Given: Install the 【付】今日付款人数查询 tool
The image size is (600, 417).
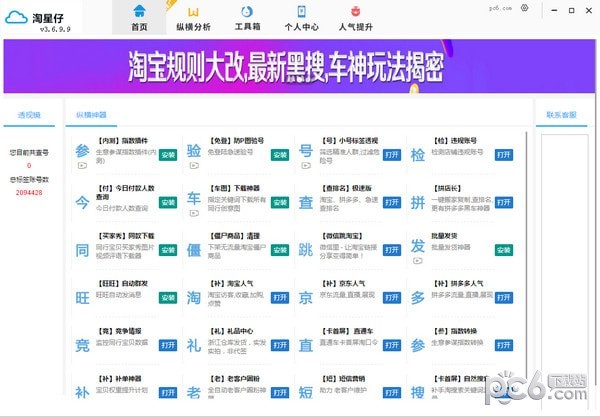Looking at the screenshot, I should click(x=168, y=202).
